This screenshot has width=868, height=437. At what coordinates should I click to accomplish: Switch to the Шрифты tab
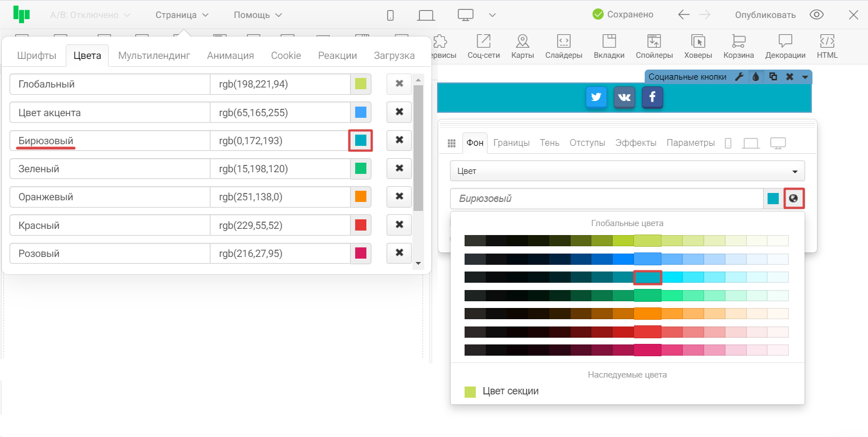click(x=36, y=56)
